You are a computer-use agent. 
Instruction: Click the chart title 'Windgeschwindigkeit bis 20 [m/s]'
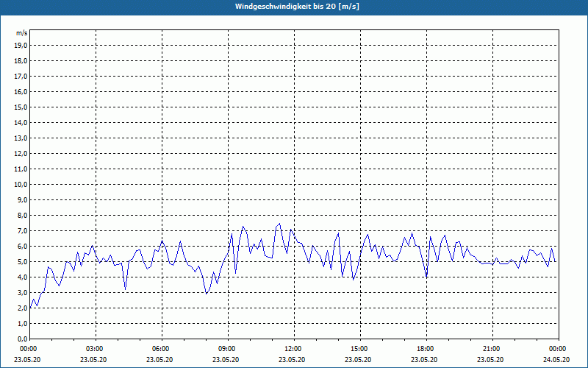point(297,7)
